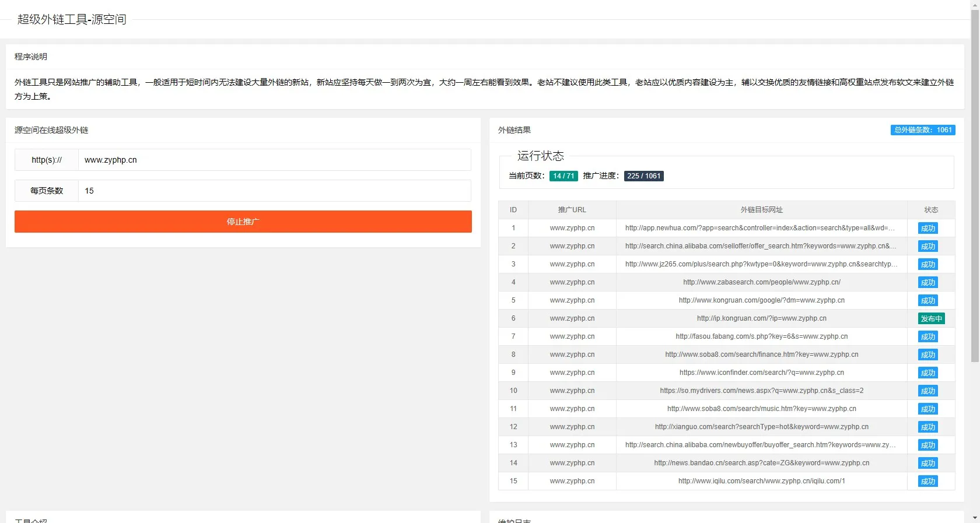Click the 成功 status badge in row 7

[x=928, y=337]
